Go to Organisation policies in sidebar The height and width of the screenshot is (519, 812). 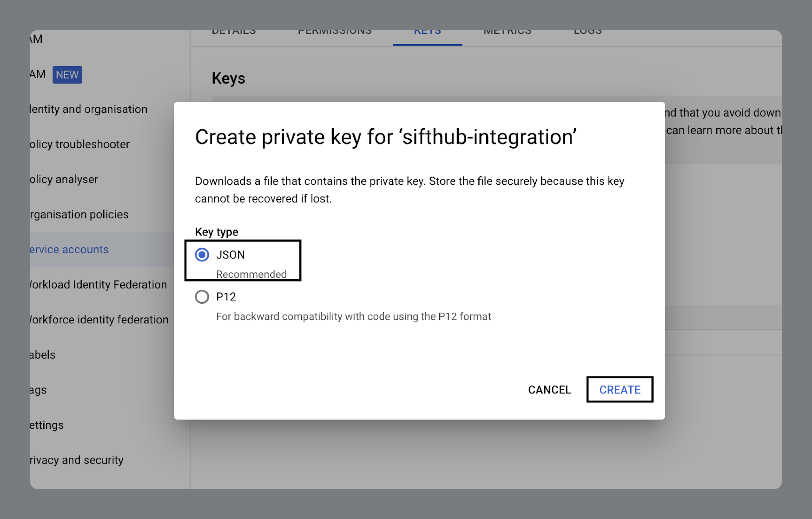pyautogui.click(x=79, y=215)
